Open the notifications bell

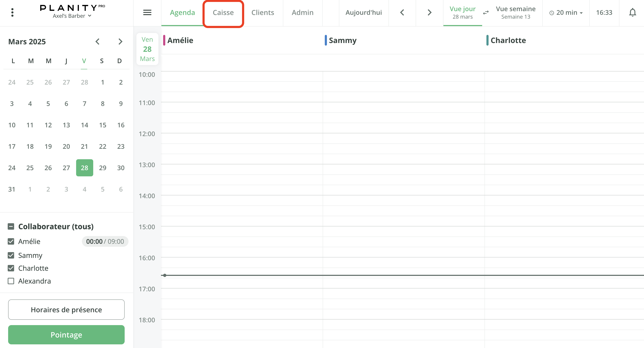[x=632, y=12]
